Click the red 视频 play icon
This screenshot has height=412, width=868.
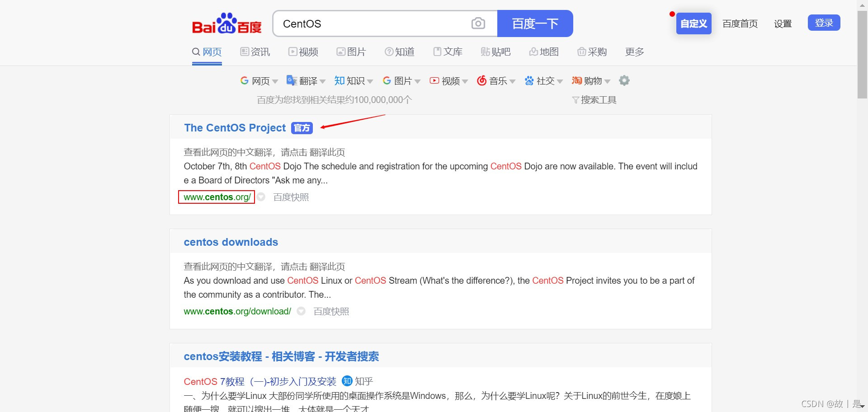click(434, 80)
